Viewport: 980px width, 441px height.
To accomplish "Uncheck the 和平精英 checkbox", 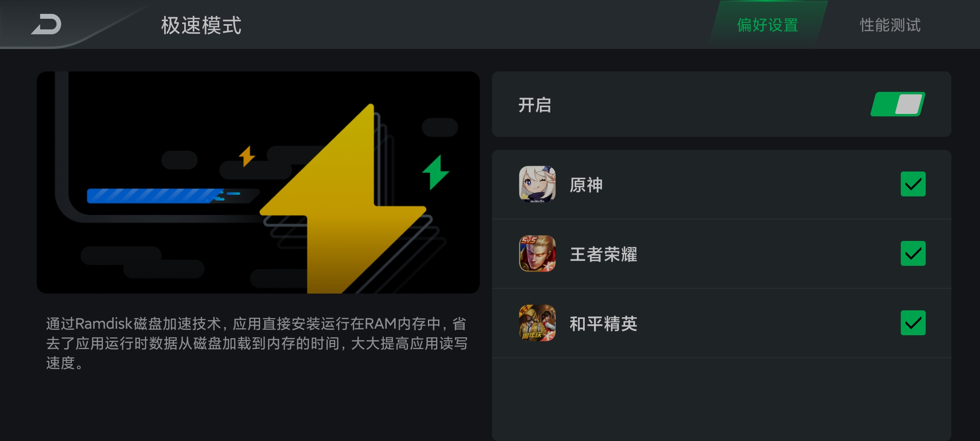I will coord(913,323).
